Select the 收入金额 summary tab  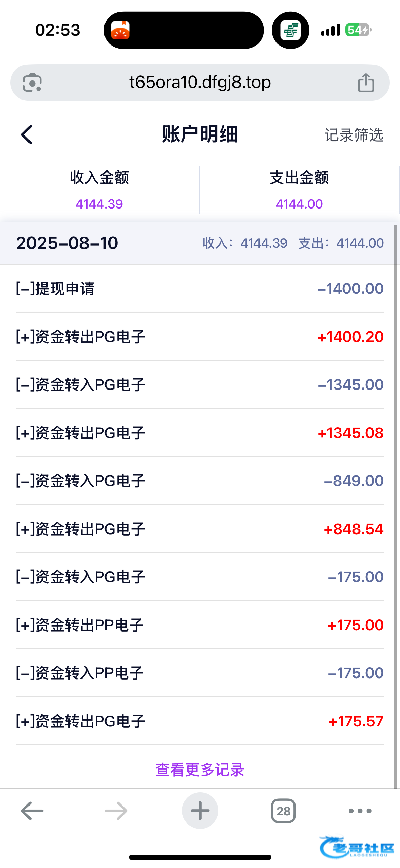tap(99, 189)
